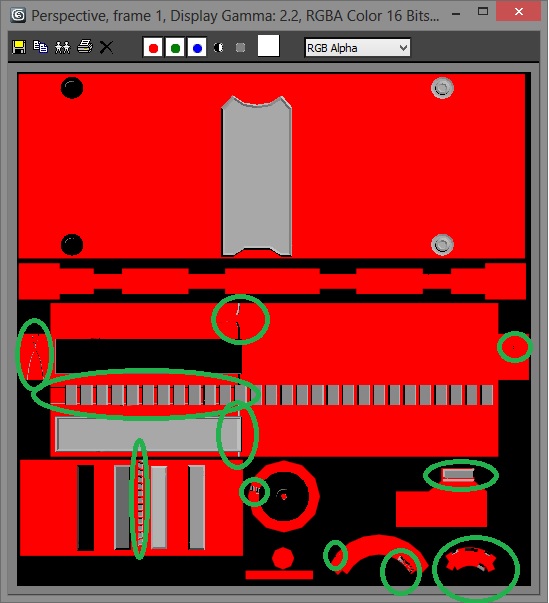Viewport: 549px width, 603px height.
Task: Click the Print Image icon
Action: coord(85,47)
